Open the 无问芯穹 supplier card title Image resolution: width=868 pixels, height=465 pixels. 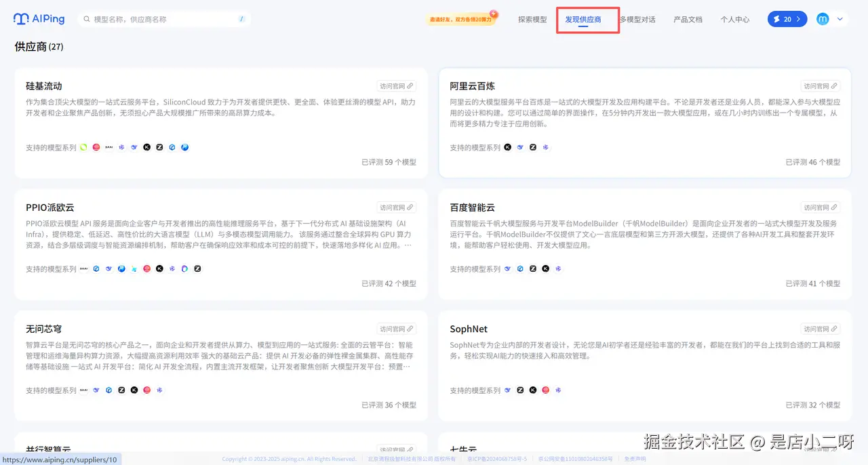(x=44, y=329)
